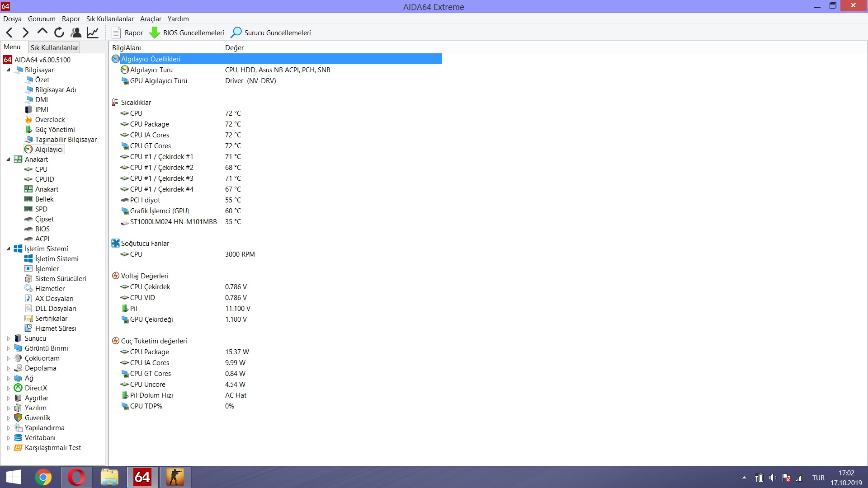Go up one level with the up arrow icon

point(42,32)
